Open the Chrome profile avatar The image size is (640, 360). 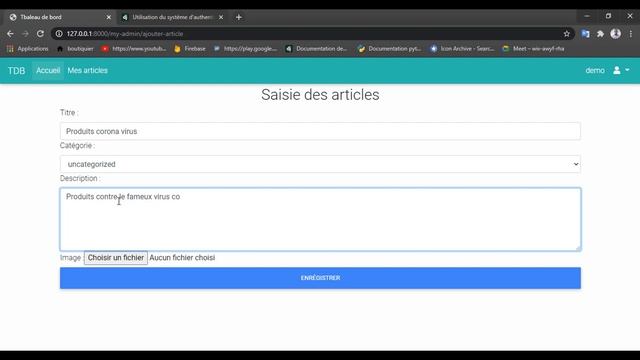[616, 34]
